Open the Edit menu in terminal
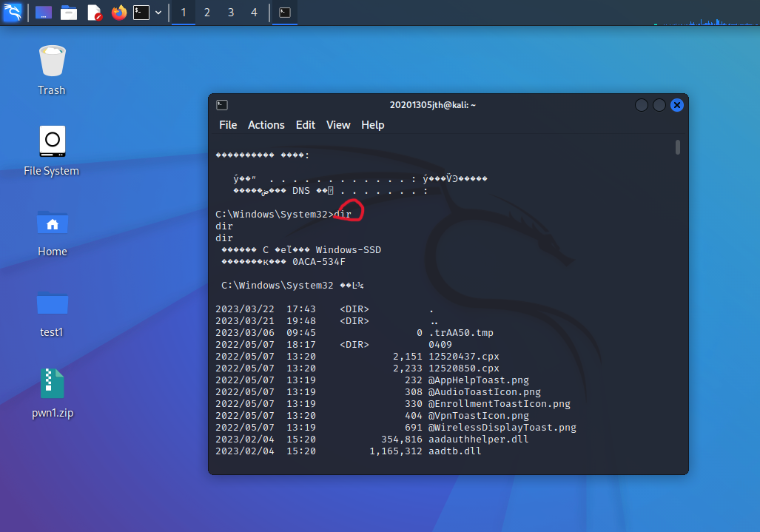The width and height of the screenshot is (760, 532). click(x=306, y=125)
